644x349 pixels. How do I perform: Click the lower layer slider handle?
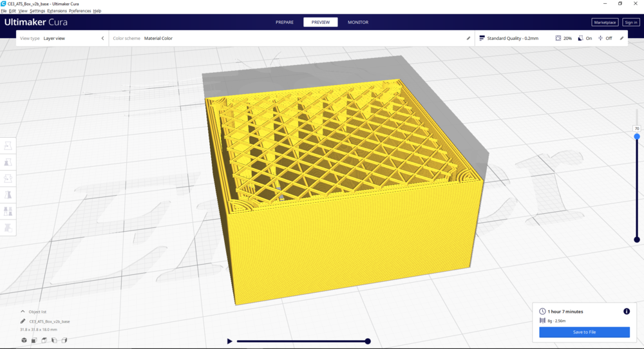(637, 240)
